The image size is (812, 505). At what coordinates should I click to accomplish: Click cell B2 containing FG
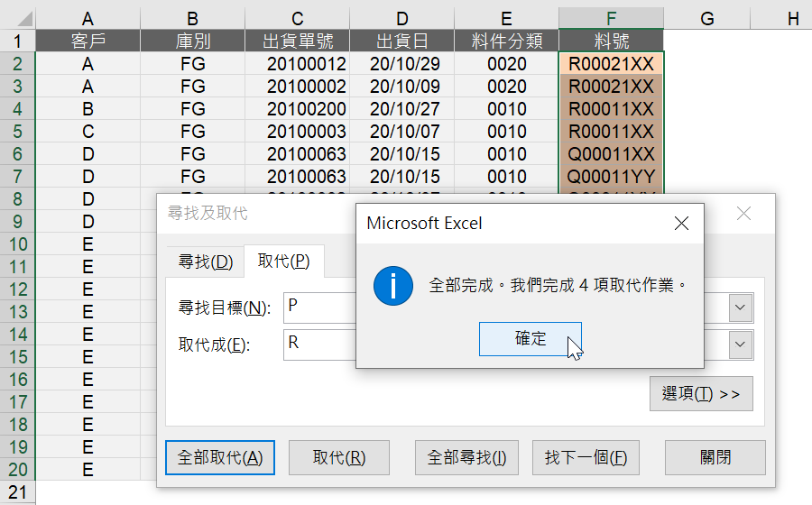192,64
